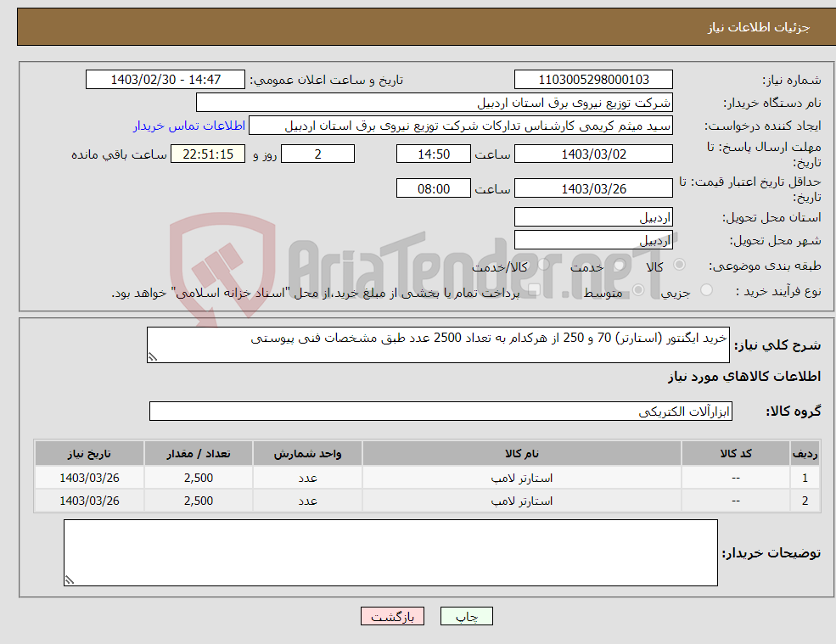Image resolution: width=836 pixels, height=644 pixels.
Task: Click the validity time field 08:00
Action: (x=434, y=188)
